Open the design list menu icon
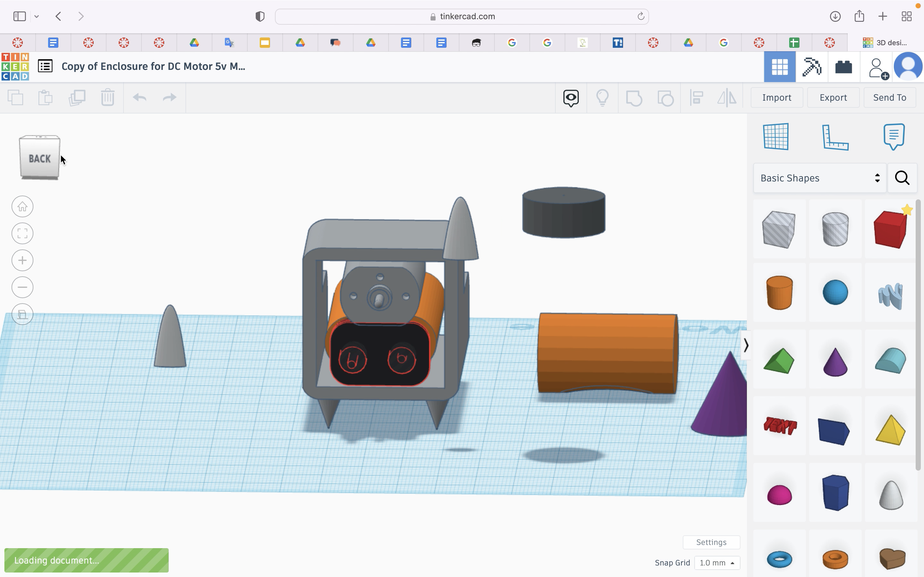The image size is (924, 577). 45,66
